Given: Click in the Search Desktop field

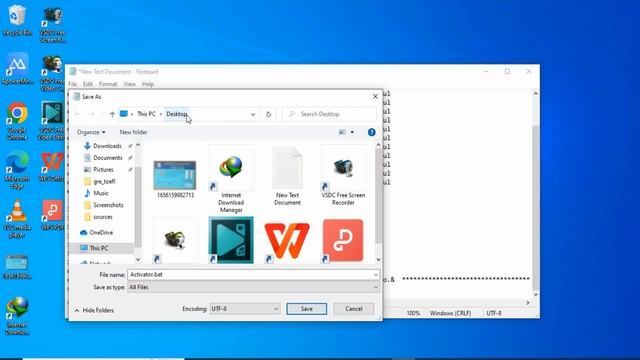Looking at the screenshot, I should coord(329,114).
